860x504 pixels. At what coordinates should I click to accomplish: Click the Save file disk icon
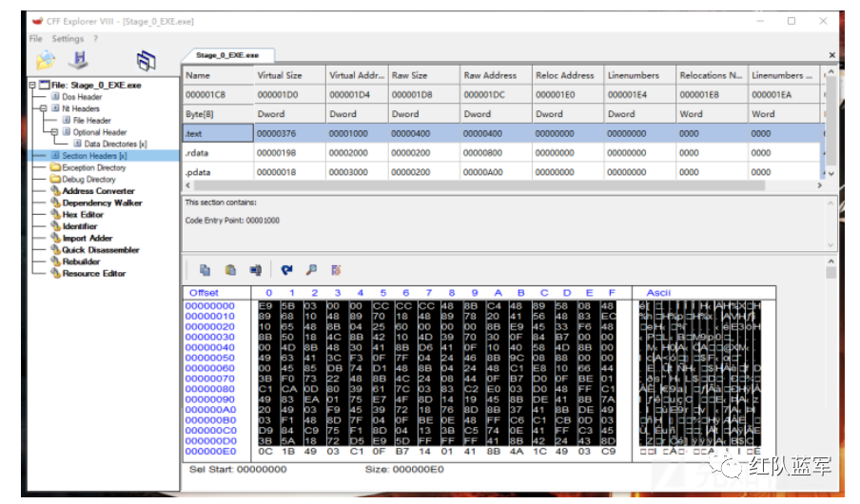click(79, 60)
